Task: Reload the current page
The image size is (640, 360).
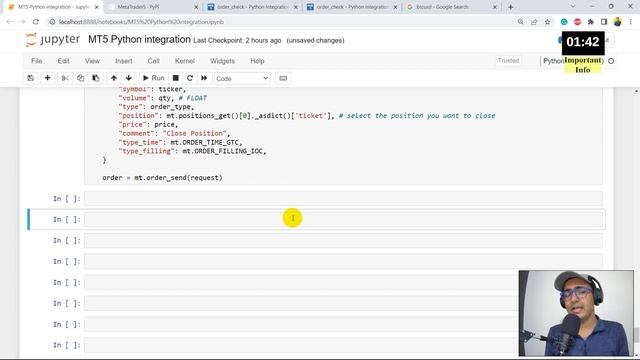Action: (36, 22)
